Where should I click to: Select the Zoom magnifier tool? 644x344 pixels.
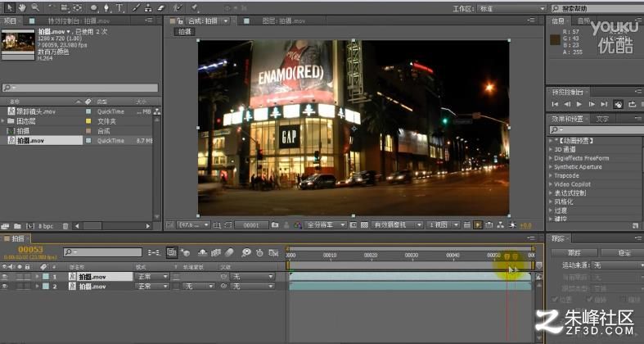35,7
